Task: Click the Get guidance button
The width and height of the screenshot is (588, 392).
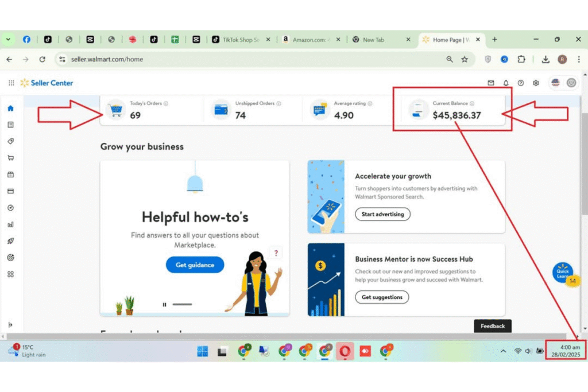Action: coord(195,265)
